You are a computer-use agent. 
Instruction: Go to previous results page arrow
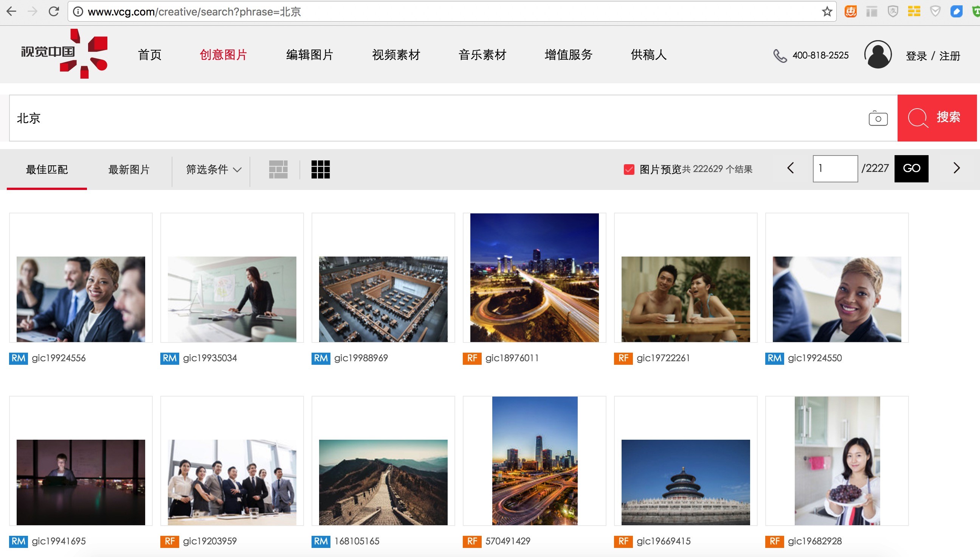(791, 168)
